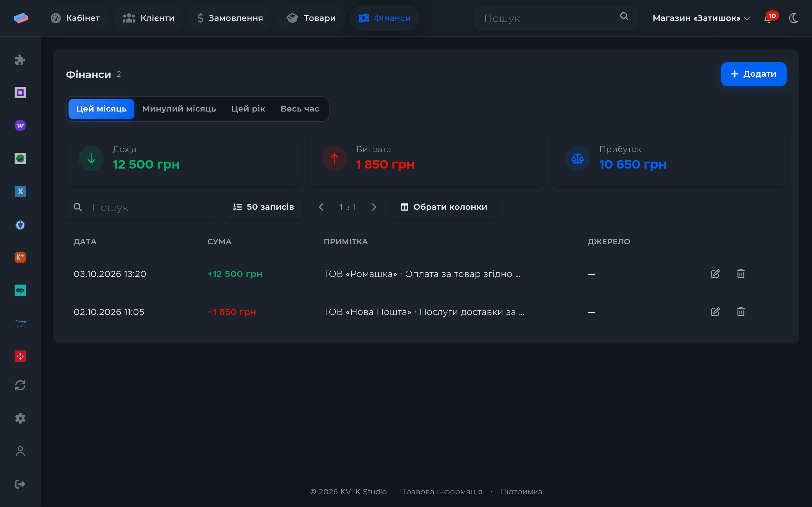Open settings gear in sidebar
This screenshot has height=507, width=812.
click(x=20, y=418)
